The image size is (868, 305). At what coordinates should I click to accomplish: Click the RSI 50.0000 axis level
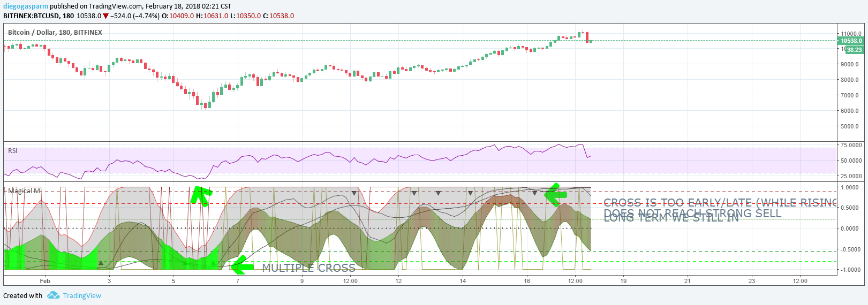coord(851,161)
